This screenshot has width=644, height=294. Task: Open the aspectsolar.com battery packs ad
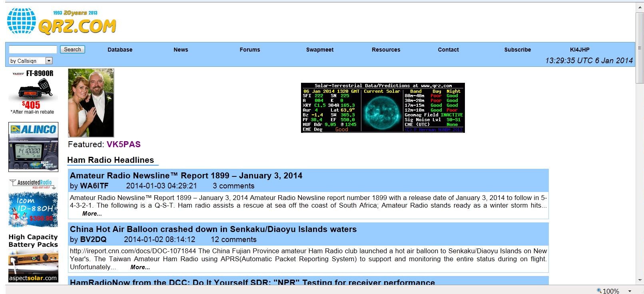tap(33, 258)
